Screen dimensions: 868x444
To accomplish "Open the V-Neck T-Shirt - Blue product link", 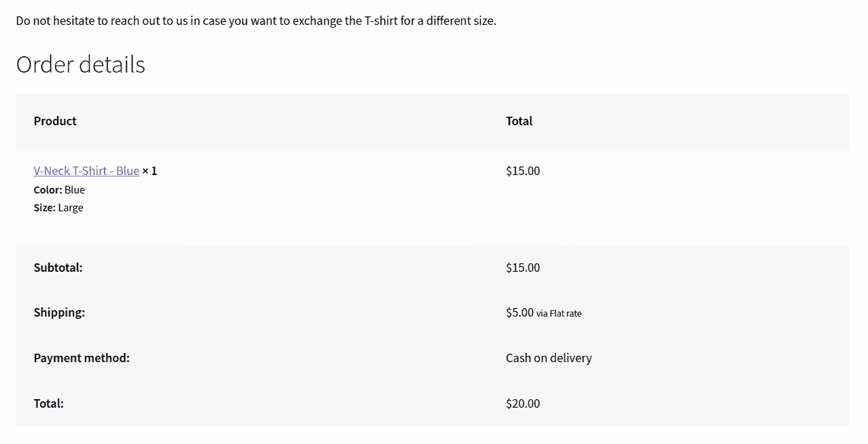I will coord(86,171).
